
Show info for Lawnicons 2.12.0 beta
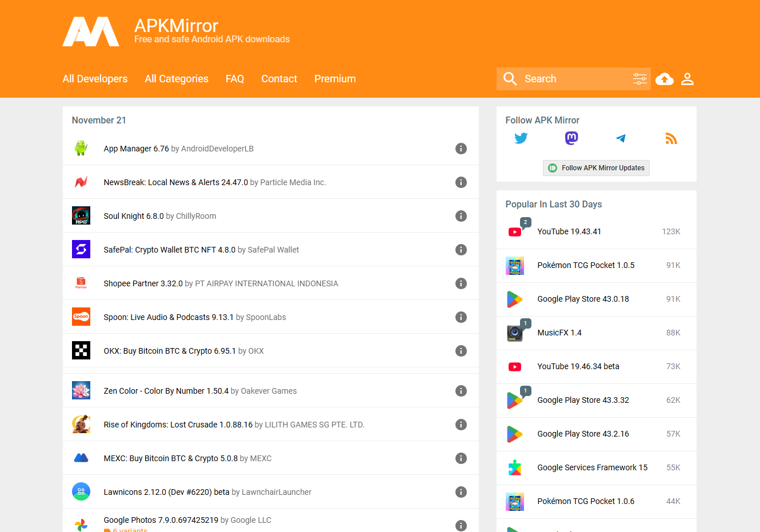[x=461, y=492]
